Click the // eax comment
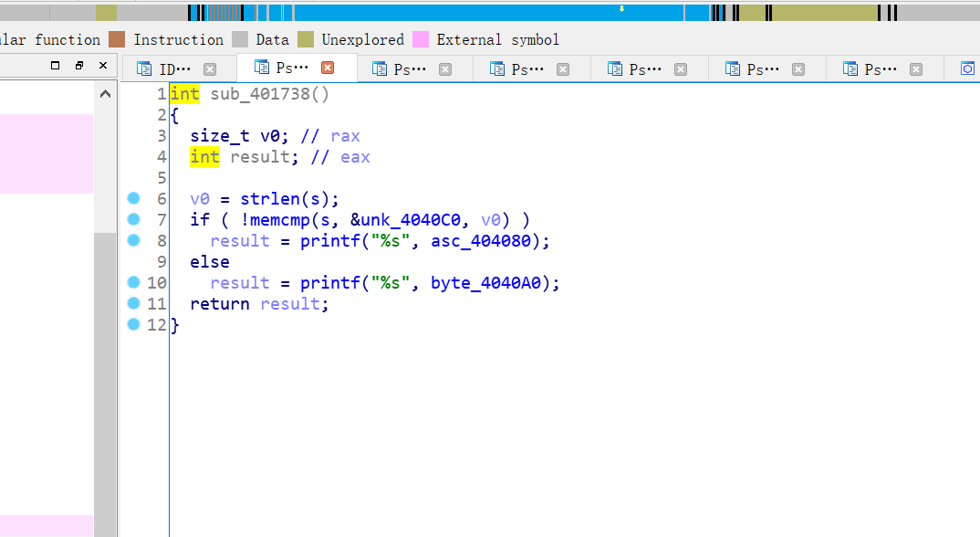This screenshot has width=980, height=537. (x=340, y=156)
